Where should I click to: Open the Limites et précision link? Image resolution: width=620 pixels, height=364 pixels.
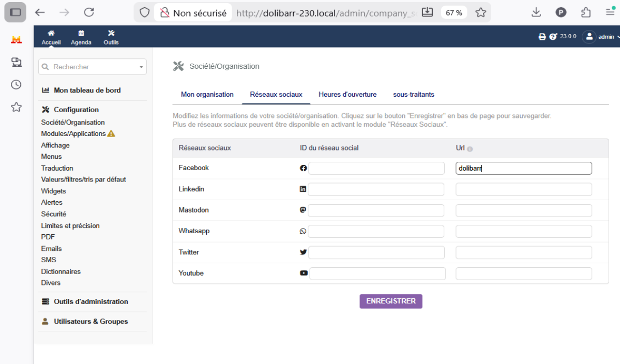70,225
